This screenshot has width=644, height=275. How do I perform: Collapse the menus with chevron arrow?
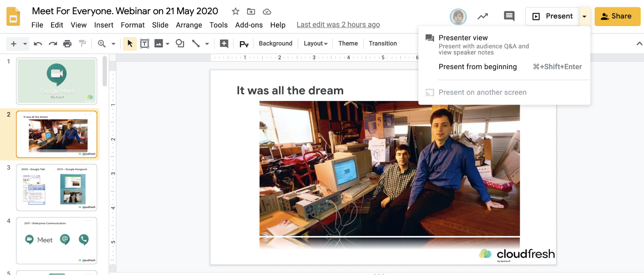coord(639,44)
